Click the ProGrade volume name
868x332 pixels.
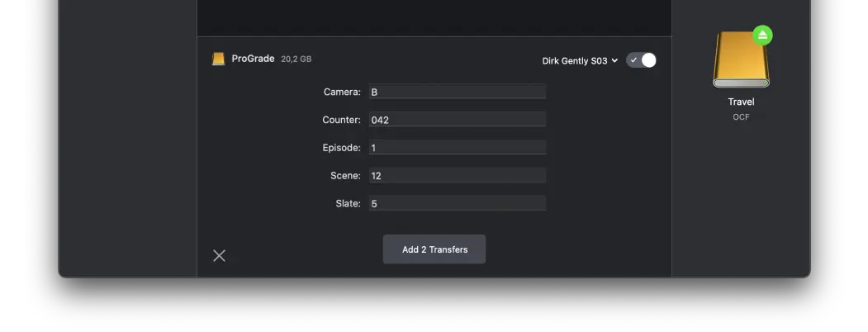point(253,59)
